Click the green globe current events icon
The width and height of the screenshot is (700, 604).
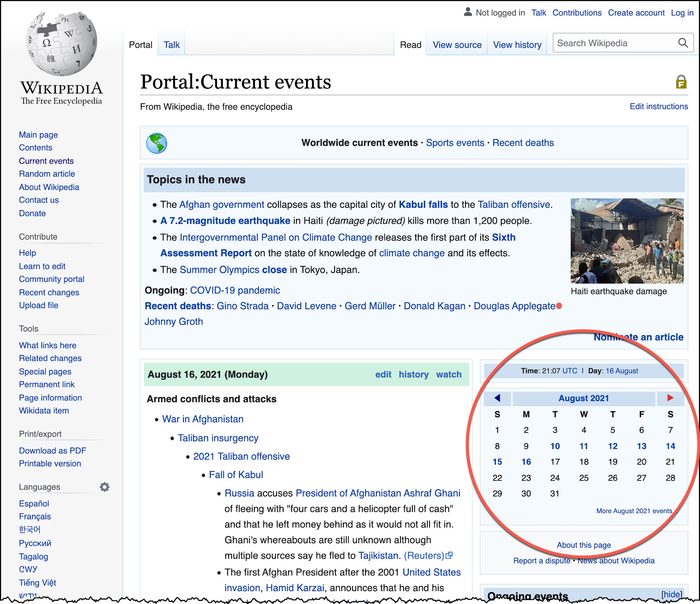157,143
